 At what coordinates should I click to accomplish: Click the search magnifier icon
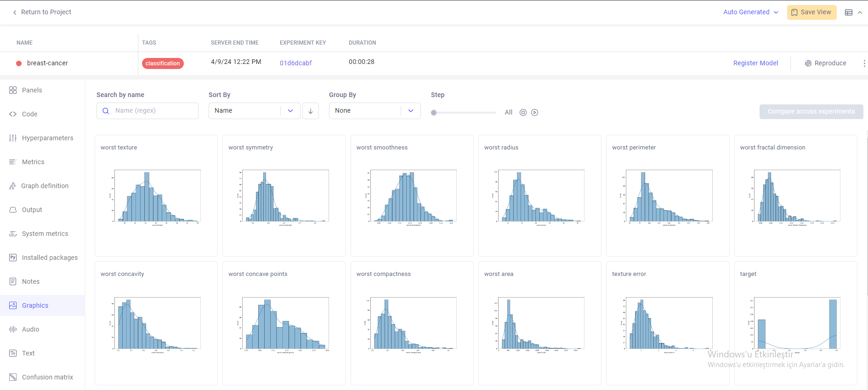pos(106,111)
